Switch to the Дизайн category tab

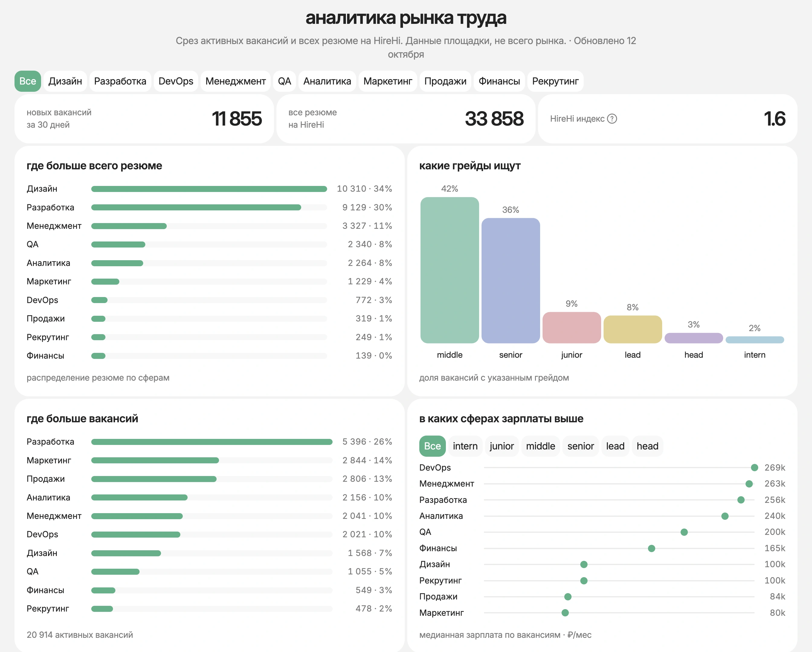(65, 81)
